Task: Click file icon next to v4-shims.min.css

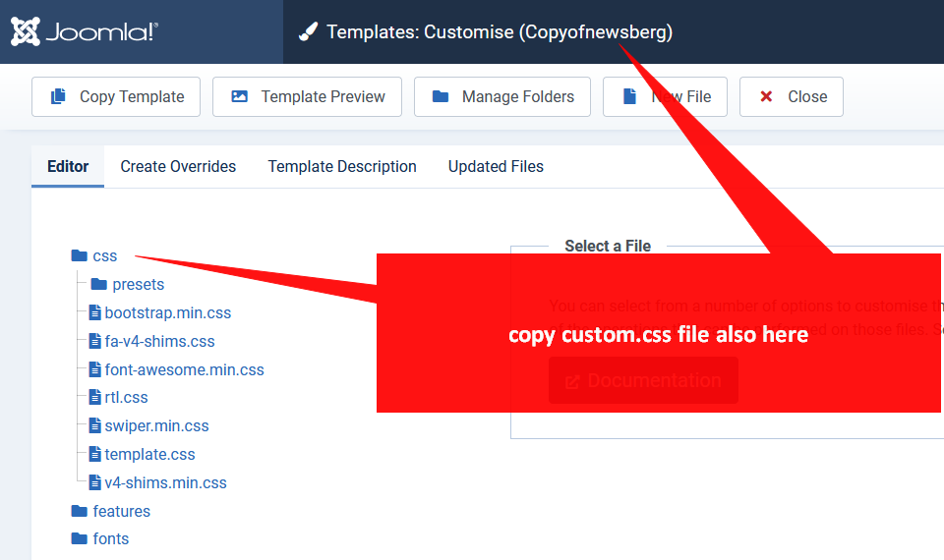Action: coord(95,482)
